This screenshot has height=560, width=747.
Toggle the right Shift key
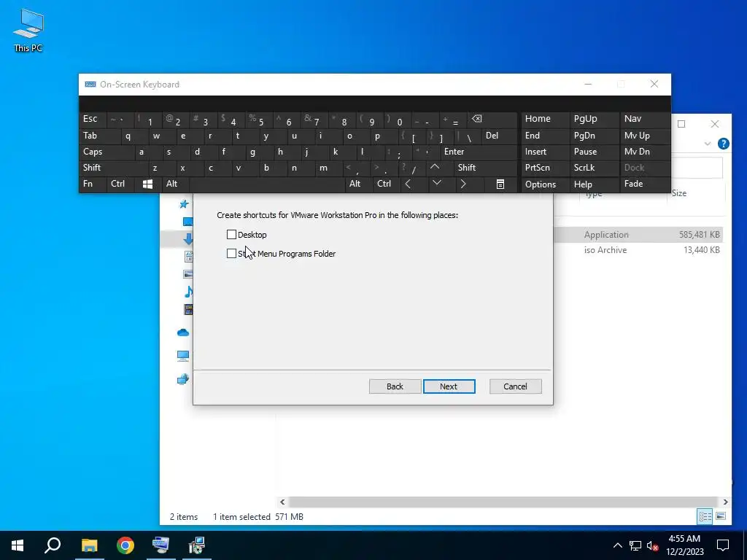(x=485, y=168)
